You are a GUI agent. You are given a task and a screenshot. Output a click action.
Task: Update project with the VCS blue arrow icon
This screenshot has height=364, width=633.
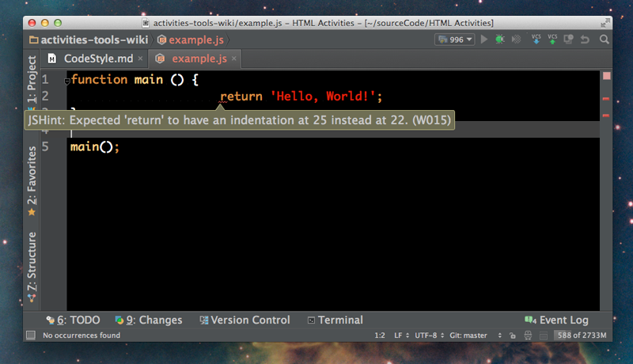tap(536, 39)
